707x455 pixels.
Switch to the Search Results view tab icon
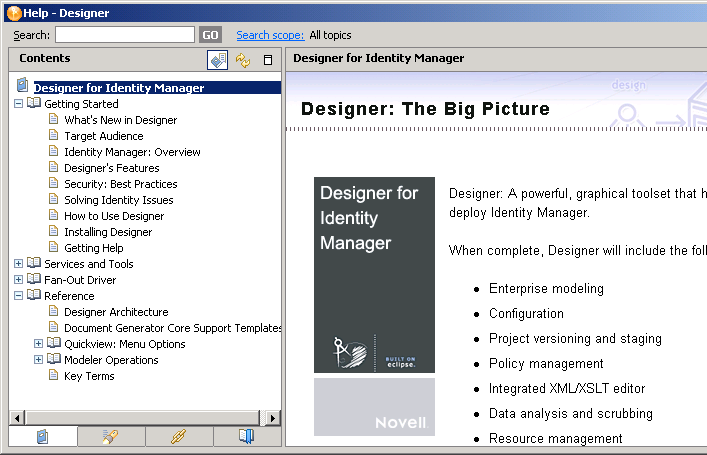[110, 437]
